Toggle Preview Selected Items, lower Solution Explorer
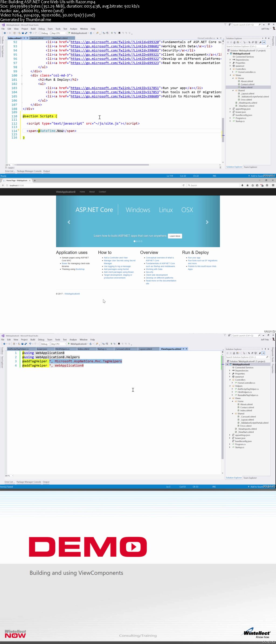This screenshot has height=644, width=276. [264, 353]
